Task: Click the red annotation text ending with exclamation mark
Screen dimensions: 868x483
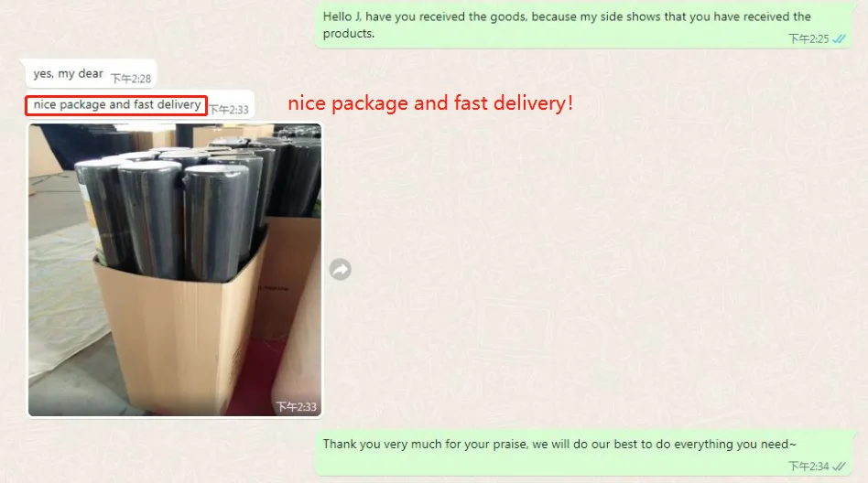Action: coord(430,103)
